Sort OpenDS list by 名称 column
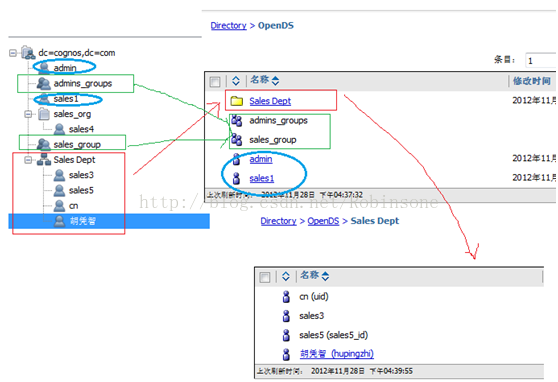Screen dimensions: 558x382 (x=264, y=80)
